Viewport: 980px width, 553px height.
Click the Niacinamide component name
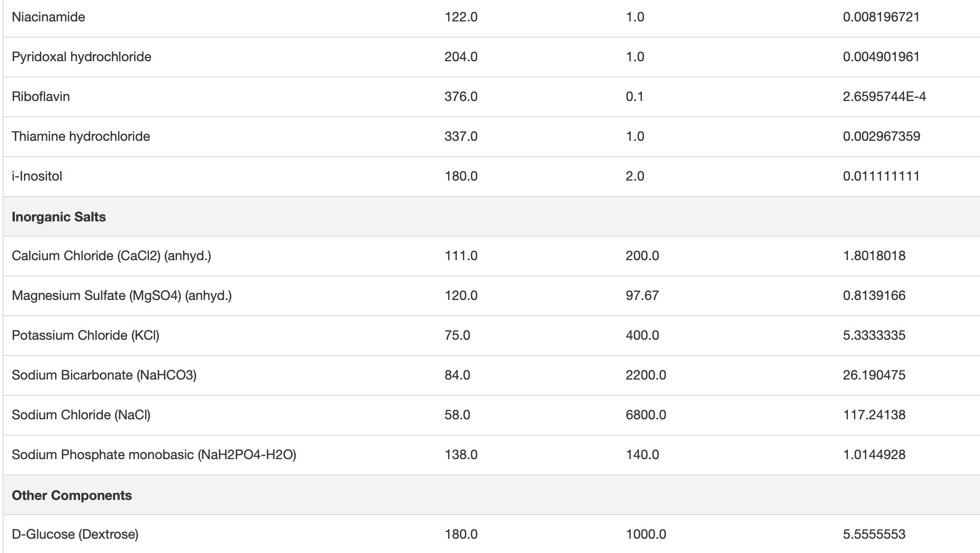(x=48, y=17)
